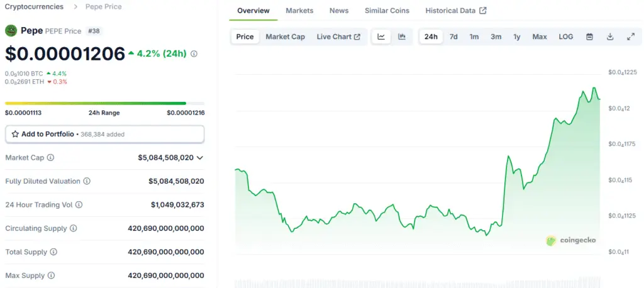644x288 pixels.
Task: Click info icon beside 24h price change
Action: 194,54
